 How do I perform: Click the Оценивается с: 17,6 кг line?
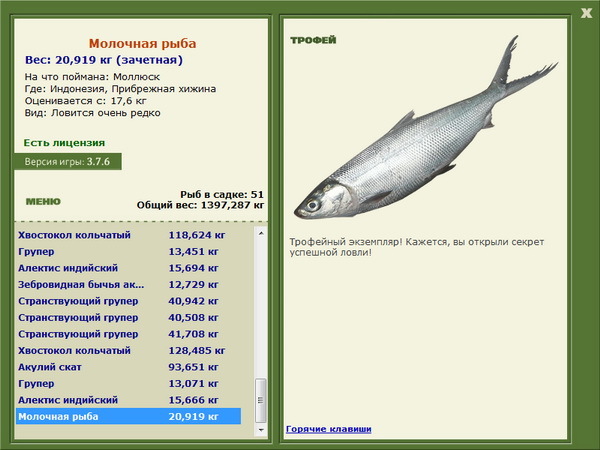[x=85, y=101]
